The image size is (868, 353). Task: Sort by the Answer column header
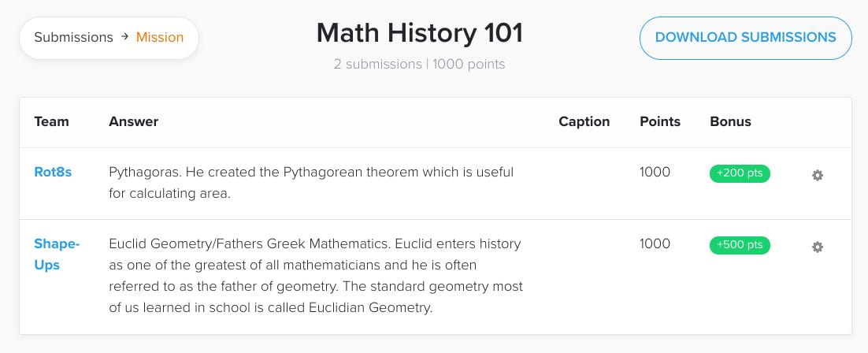click(x=133, y=122)
